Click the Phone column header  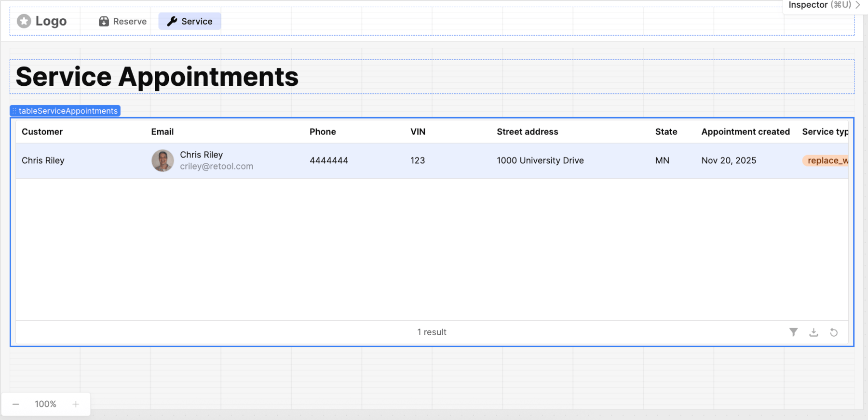[x=323, y=131]
